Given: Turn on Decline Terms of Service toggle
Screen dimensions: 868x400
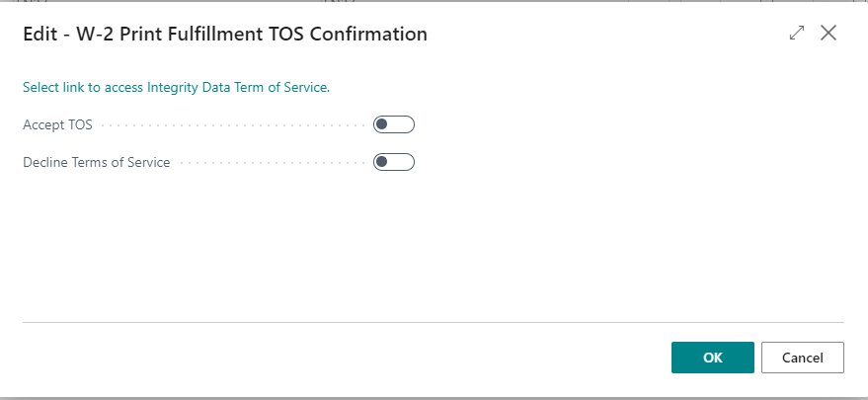Looking at the screenshot, I should point(394,162).
